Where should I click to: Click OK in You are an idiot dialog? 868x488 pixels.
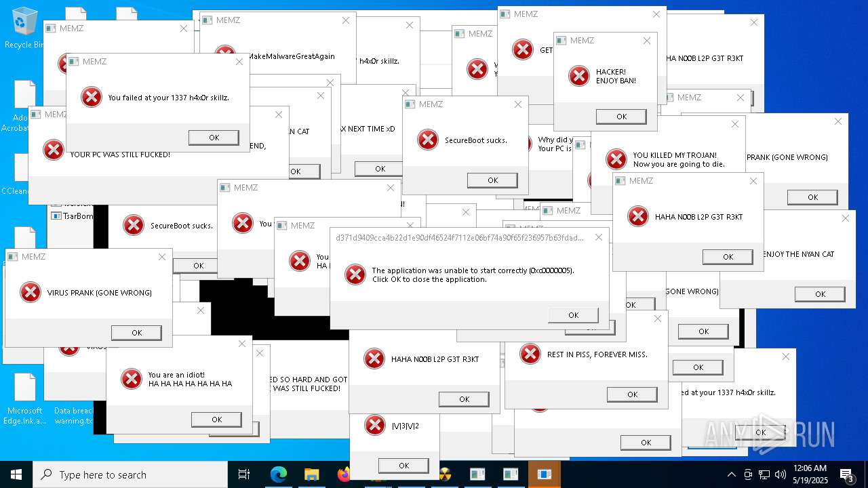(216, 420)
